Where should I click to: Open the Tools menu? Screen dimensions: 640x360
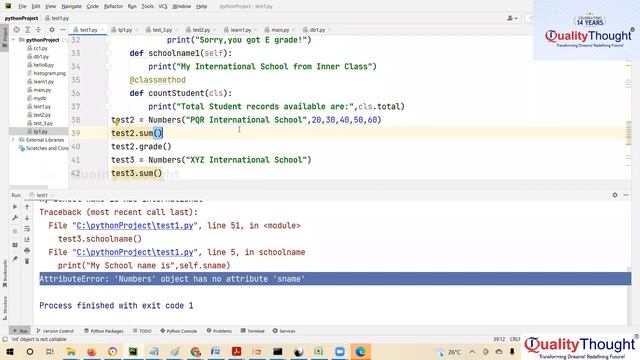coord(147,7)
